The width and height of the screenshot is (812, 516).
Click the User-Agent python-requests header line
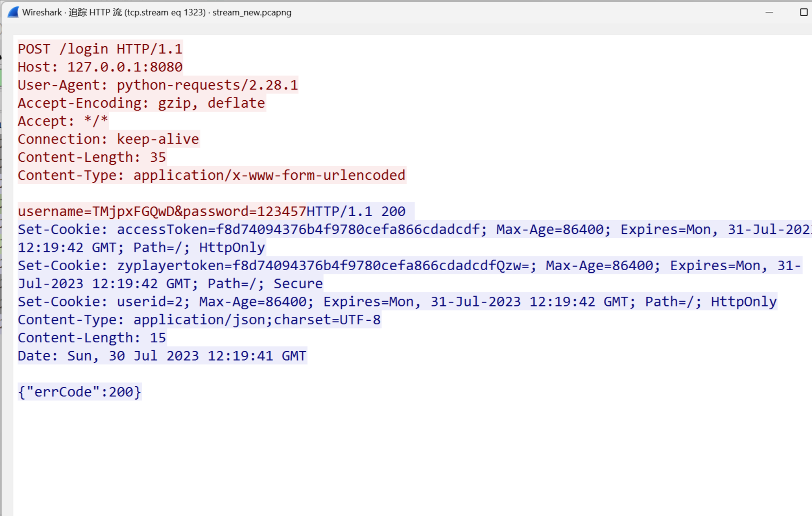[158, 85]
